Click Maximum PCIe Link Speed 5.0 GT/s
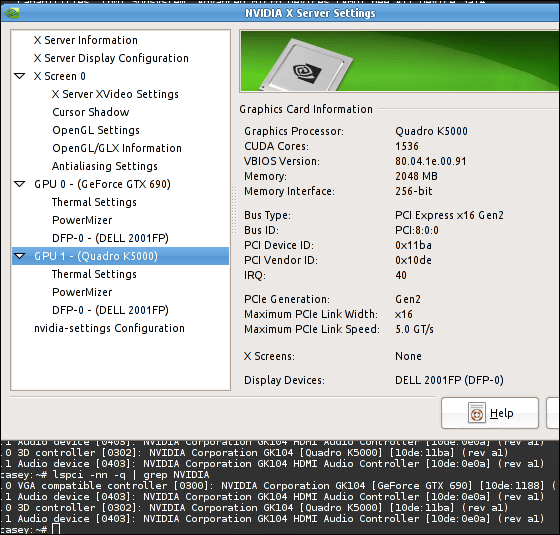560x535 pixels. (x=414, y=329)
